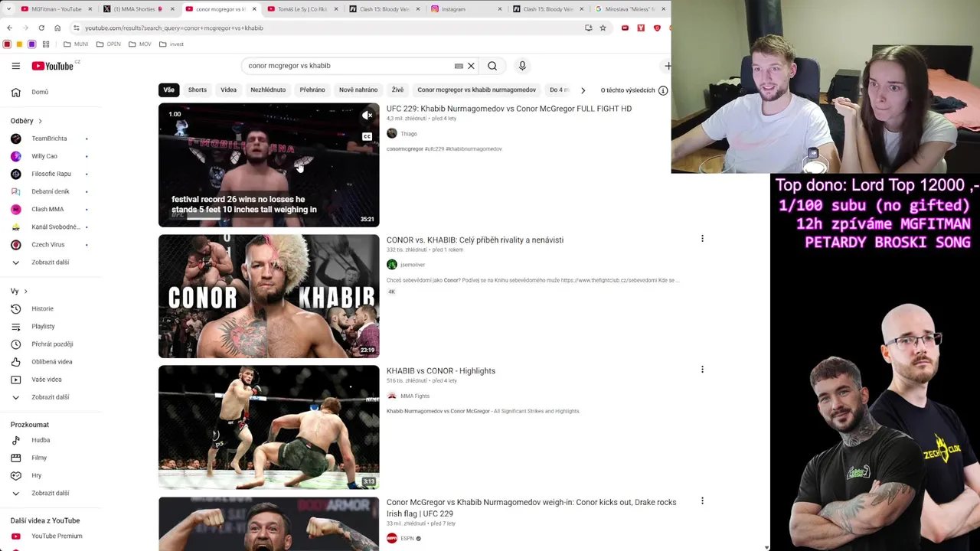Open Vaše videa in the sidebar
The image size is (980, 551).
coord(46,379)
